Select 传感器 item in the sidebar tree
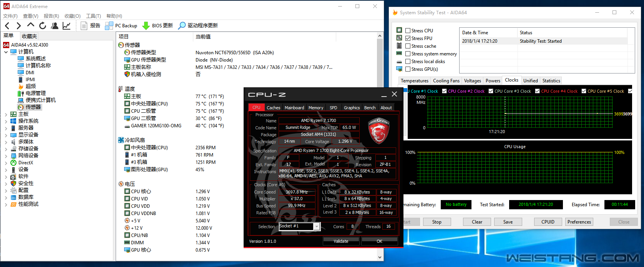 tap(33, 107)
